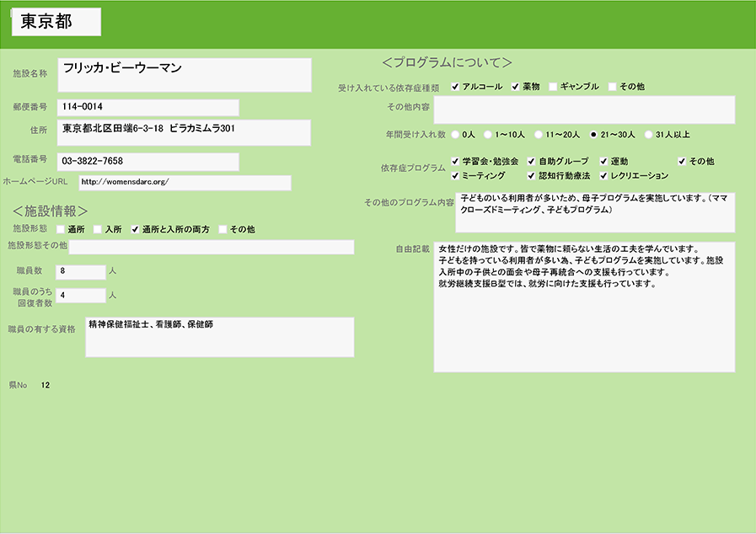
Task: Check the 通所 facility type box
Action: [61, 229]
